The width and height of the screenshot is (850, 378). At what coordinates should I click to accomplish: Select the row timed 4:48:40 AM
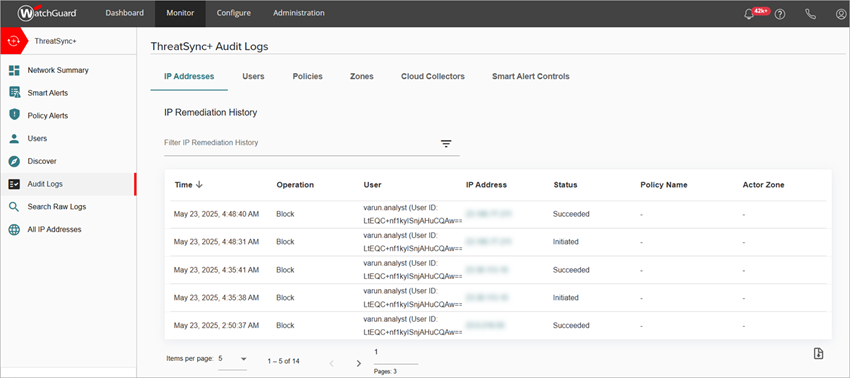498,214
